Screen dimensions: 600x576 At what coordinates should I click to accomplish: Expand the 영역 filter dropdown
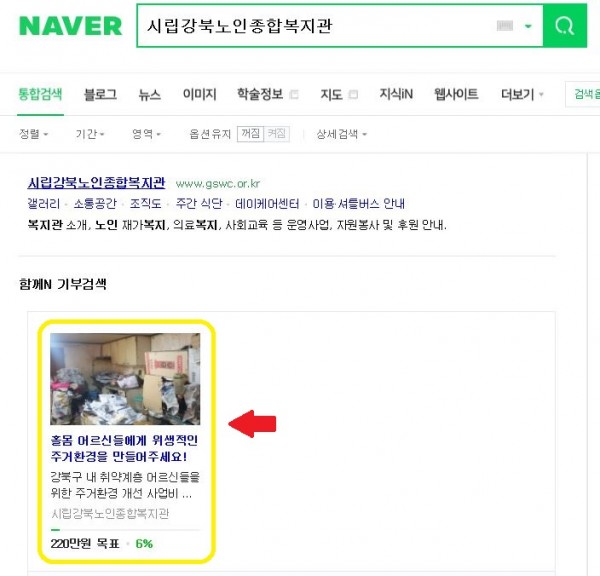[146, 134]
